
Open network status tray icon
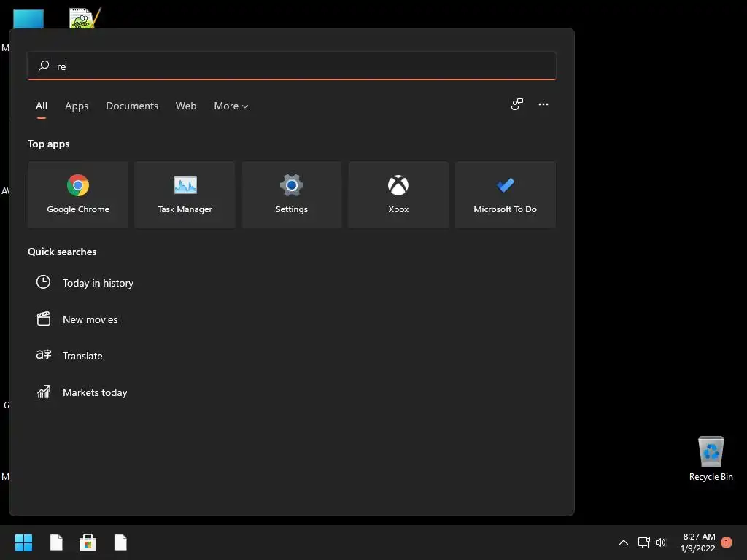click(x=643, y=542)
